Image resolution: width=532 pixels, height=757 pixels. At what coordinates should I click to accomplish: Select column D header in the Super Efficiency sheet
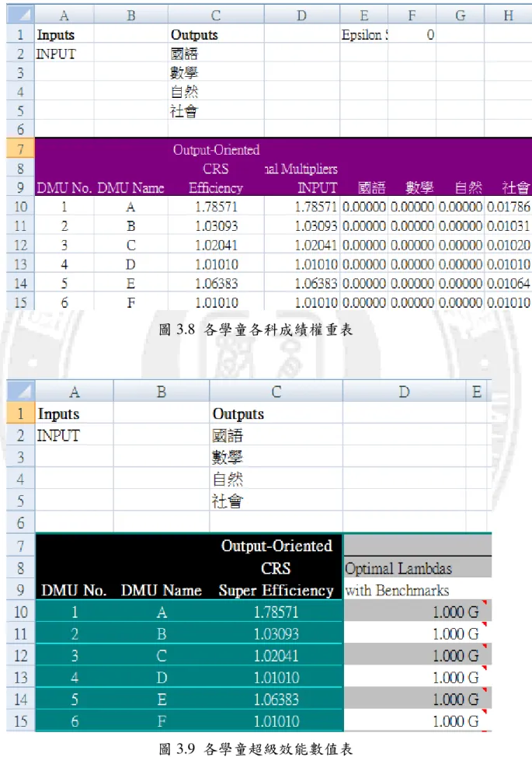point(404,391)
